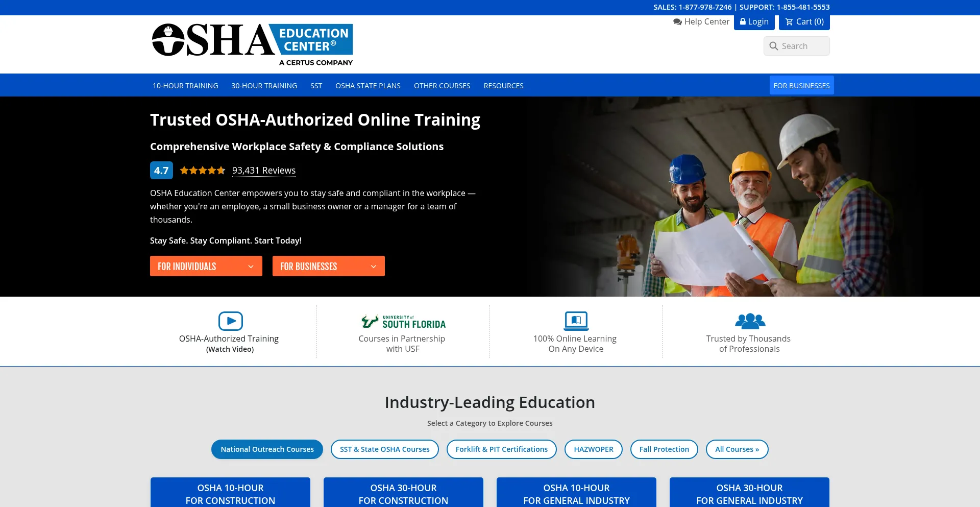Select the Forklift & PIT Certifications tab
The image size is (980, 507).
502,449
